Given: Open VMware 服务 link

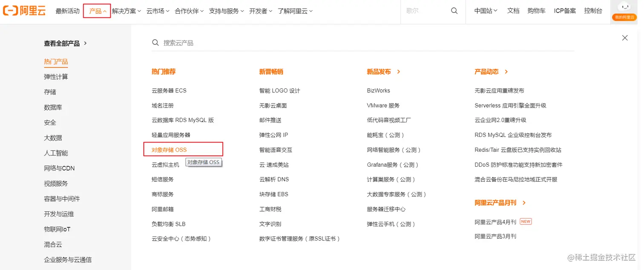Looking at the screenshot, I should (x=383, y=105).
